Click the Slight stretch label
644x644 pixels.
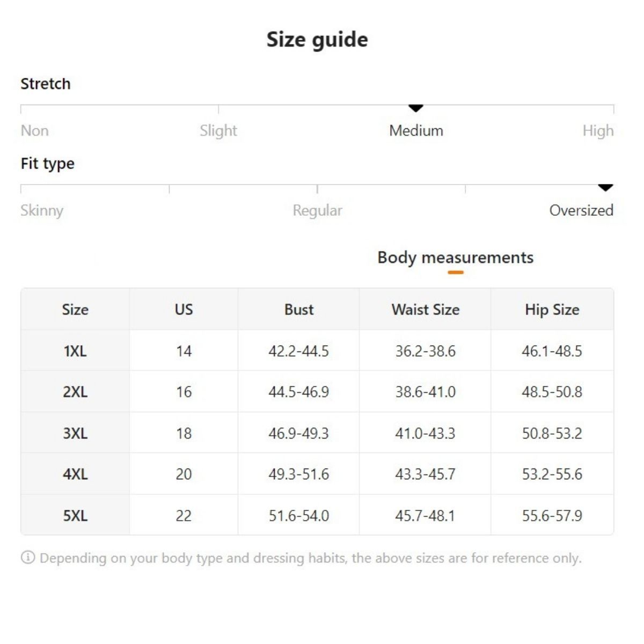(x=218, y=130)
